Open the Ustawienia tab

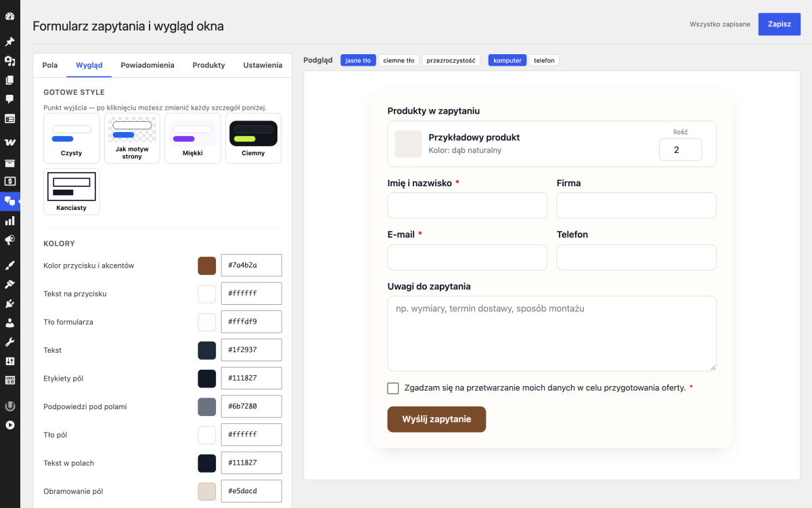click(263, 65)
